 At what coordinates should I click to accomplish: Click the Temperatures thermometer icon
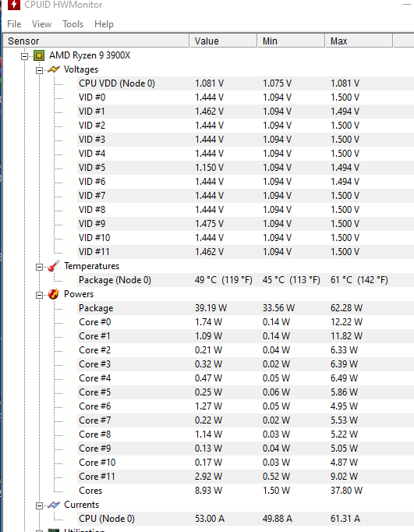[x=54, y=266]
